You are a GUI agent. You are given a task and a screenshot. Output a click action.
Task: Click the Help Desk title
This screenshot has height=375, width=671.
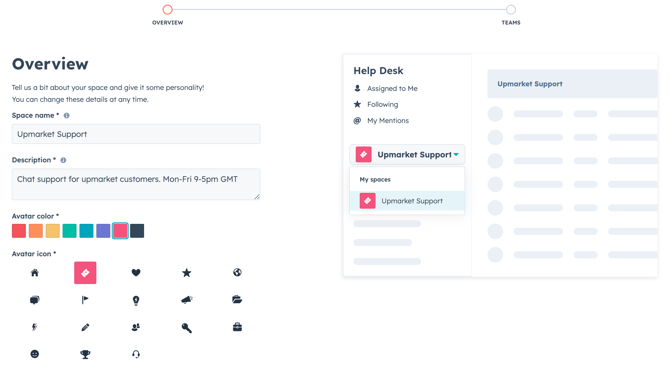[378, 71]
